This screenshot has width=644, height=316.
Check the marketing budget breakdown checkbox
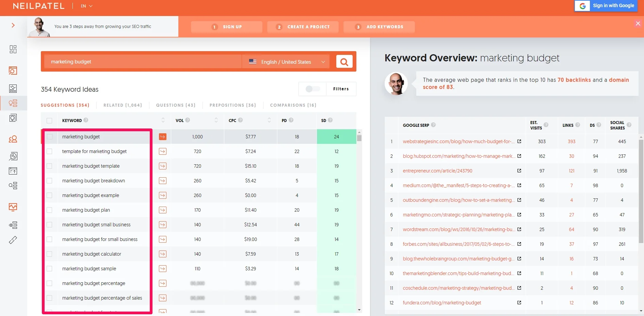coord(49,181)
